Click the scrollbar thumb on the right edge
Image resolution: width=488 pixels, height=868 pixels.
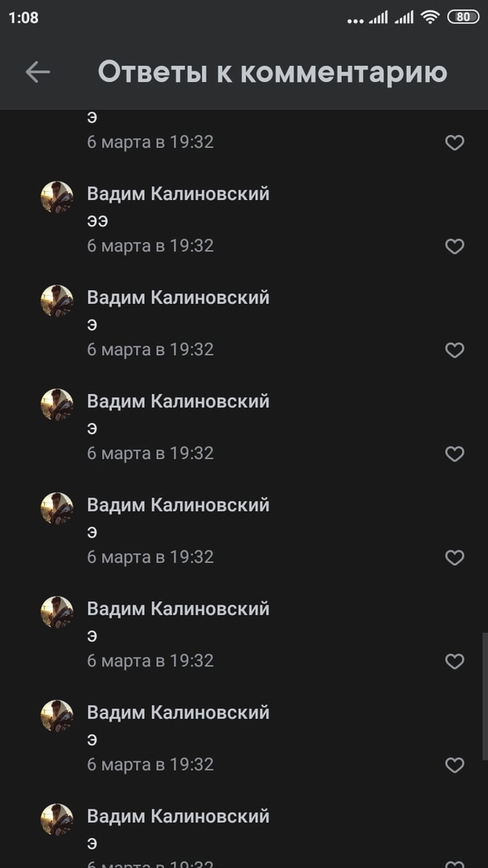pyautogui.click(x=485, y=696)
